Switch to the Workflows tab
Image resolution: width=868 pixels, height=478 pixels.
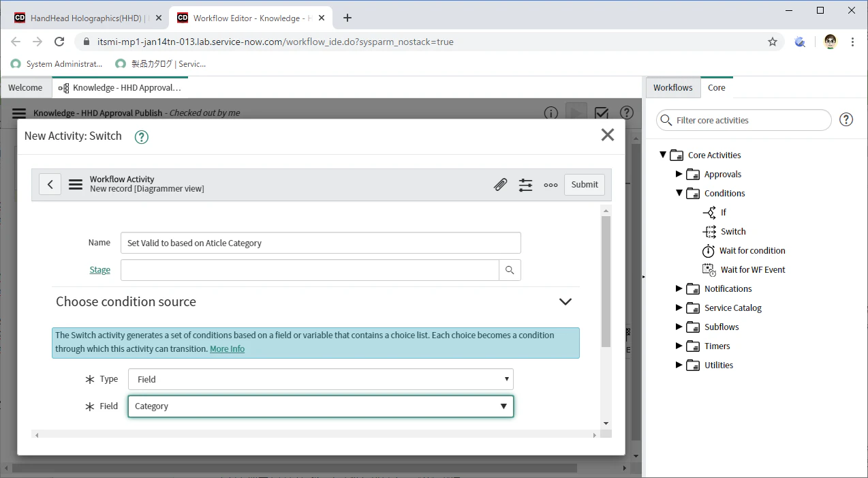(672, 87)
